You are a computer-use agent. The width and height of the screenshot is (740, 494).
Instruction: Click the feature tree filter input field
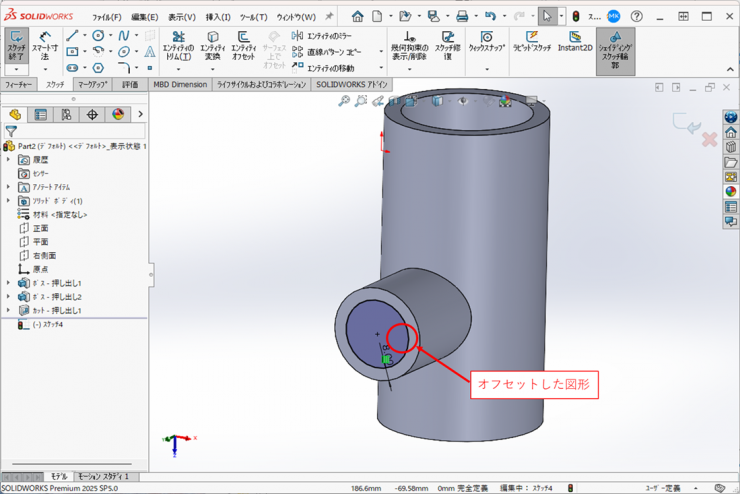(80, 131)
